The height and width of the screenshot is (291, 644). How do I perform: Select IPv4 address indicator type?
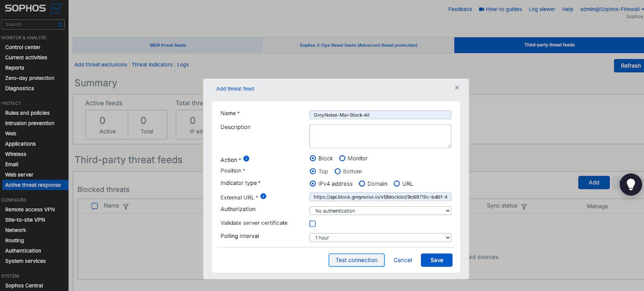313,184
